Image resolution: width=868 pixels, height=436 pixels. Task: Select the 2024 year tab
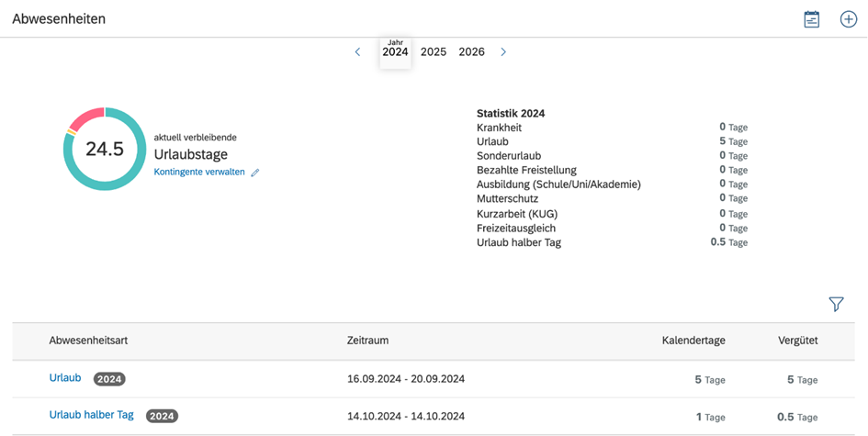tap(395, 52)
